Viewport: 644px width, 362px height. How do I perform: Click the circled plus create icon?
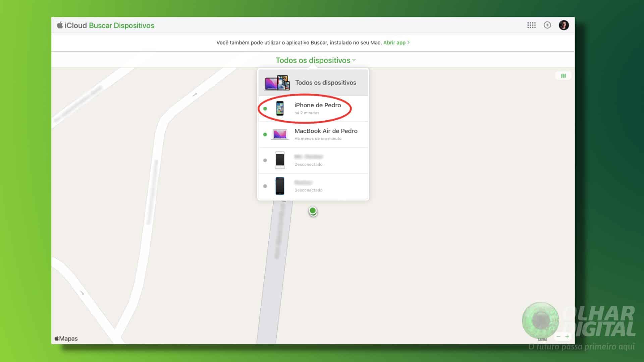(547, 25)
